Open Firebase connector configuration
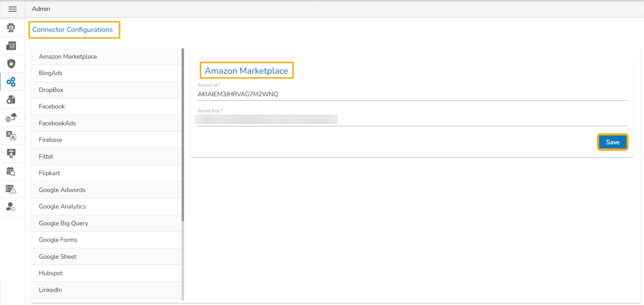This screenshot has width=644, height=305. tap(107, 140)
